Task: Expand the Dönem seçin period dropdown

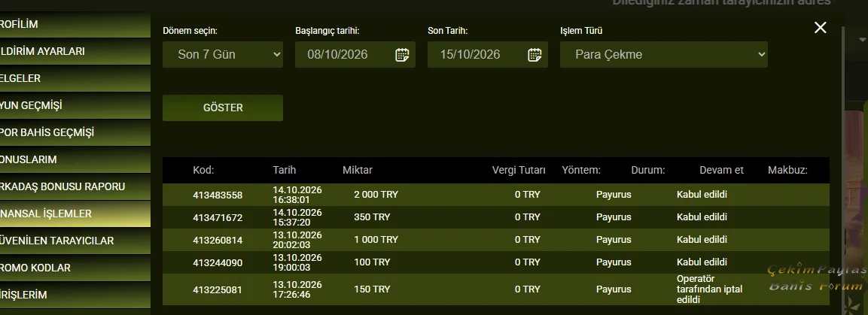Action: point(223,55)
